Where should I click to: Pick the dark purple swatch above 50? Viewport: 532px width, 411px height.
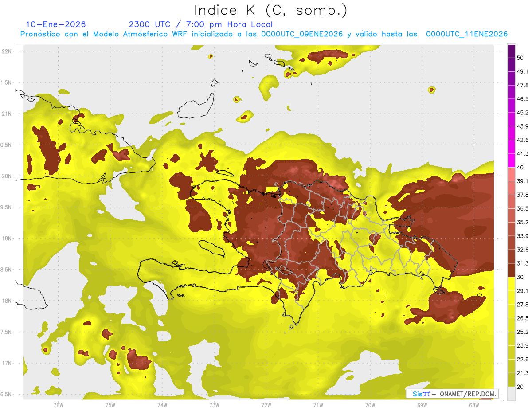(511, 51)
